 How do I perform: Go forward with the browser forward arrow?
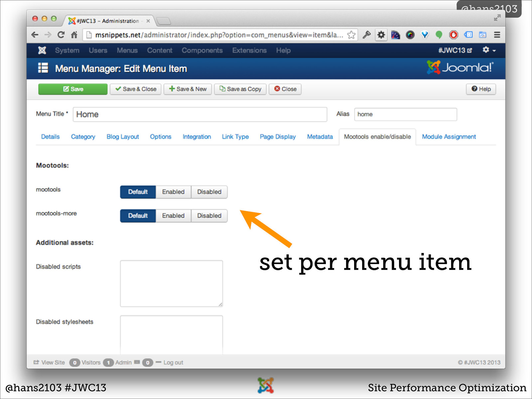[x=48, y=35]
